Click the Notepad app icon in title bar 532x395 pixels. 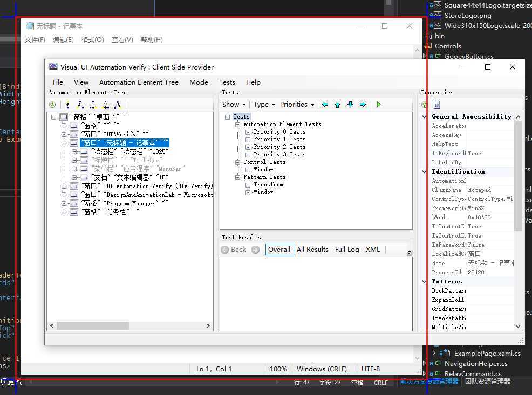pos(30,26)
